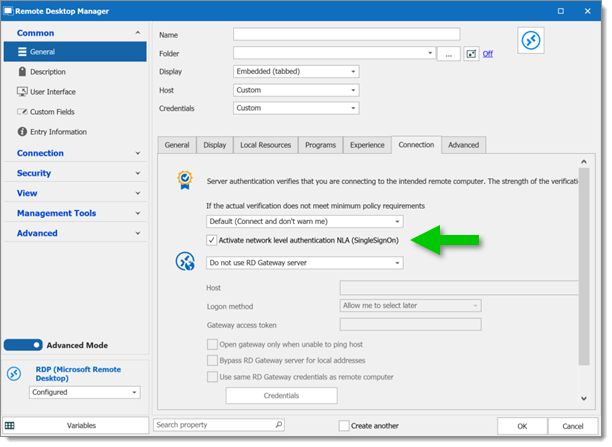Switch to the Experience tab
Viewport: 612px width, 447px height.
pyautogui.click(x=367, y=145)
